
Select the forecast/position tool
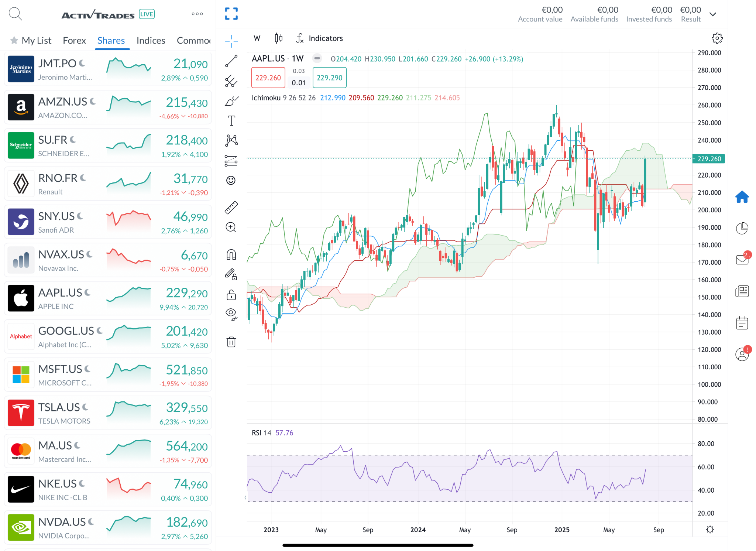tap(231, 160)
